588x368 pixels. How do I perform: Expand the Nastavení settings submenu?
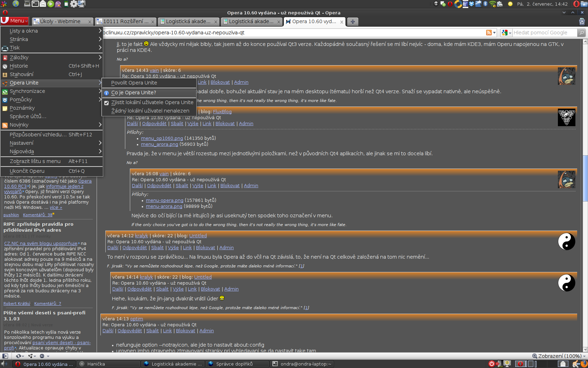51,143
